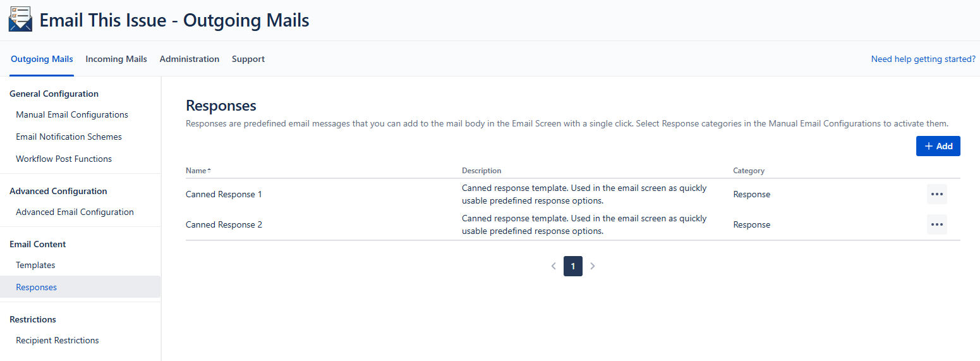The image size is (980, 361).
Task: Click the Add response button
Action: click(x=938, y=146)
